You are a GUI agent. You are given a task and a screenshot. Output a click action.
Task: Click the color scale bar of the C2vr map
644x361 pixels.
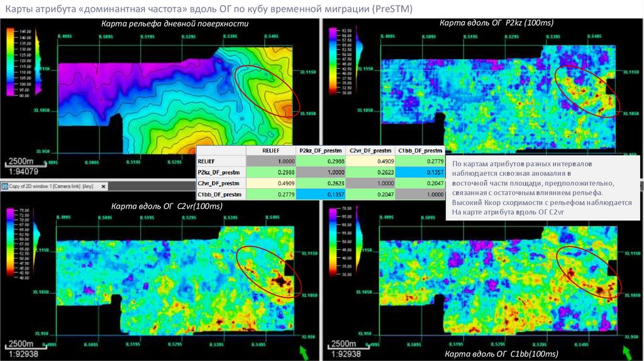pos(10,243)
